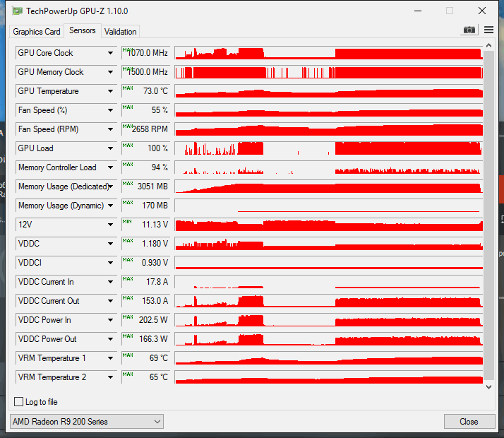Viewport: 504px width, 438px height.
Task: Expand the VDDC Current Out dropdown
Action: point(110,301)
